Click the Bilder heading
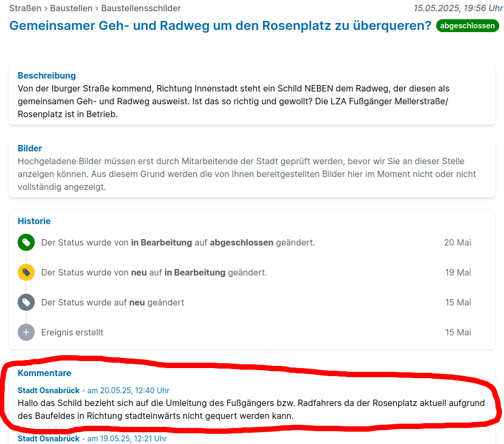 pos(29,148)
